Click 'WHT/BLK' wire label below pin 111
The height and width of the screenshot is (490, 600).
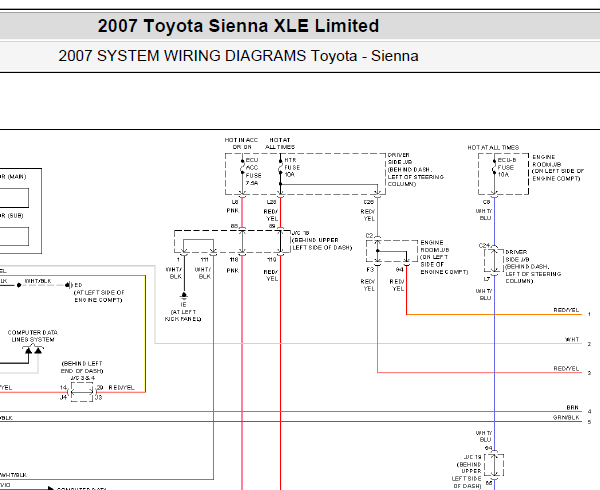(x=203, y=273)
